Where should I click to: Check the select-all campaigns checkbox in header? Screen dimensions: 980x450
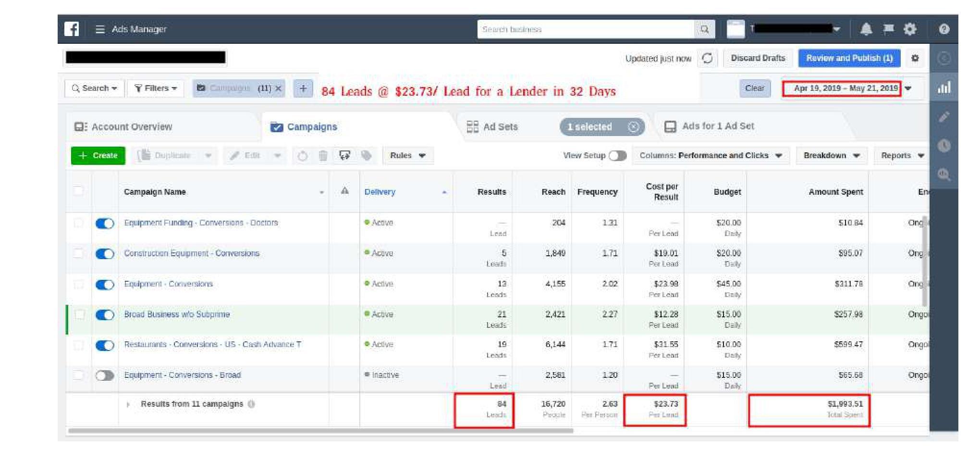click(x=78, y=191)
